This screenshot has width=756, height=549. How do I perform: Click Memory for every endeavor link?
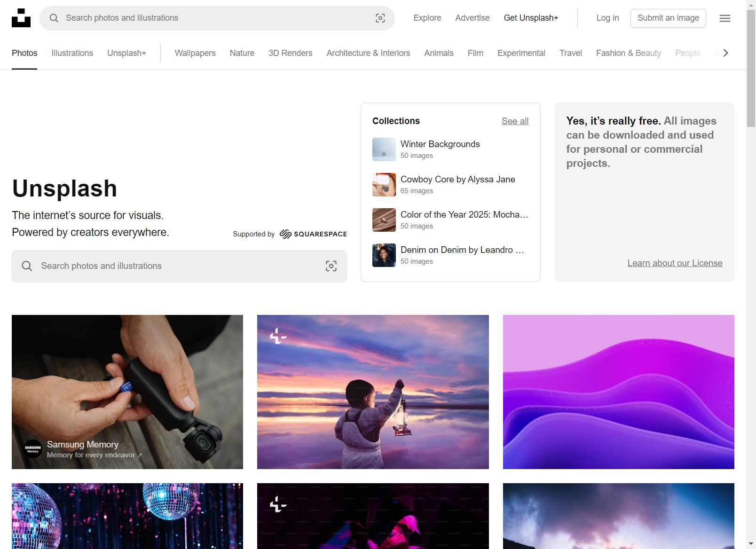pos(94,455)
